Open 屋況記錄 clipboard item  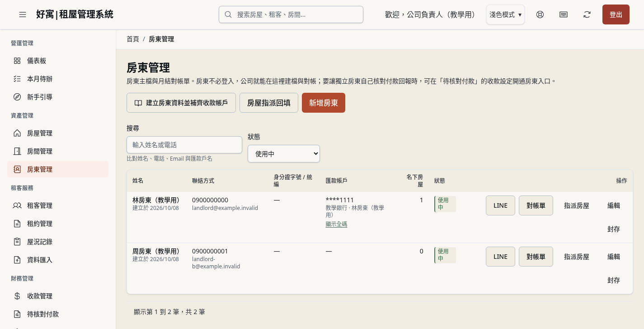[x=58, y=242]
